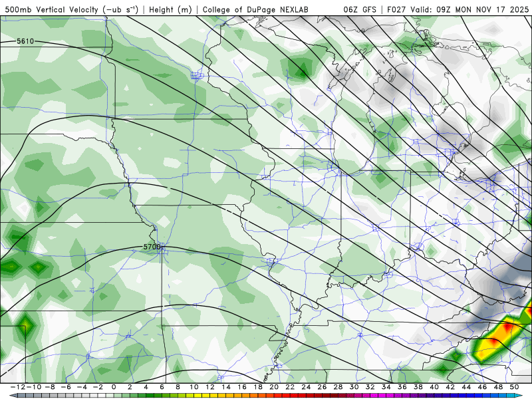
Task: Click the 20 value on color scale
Action: pos(274,387)
